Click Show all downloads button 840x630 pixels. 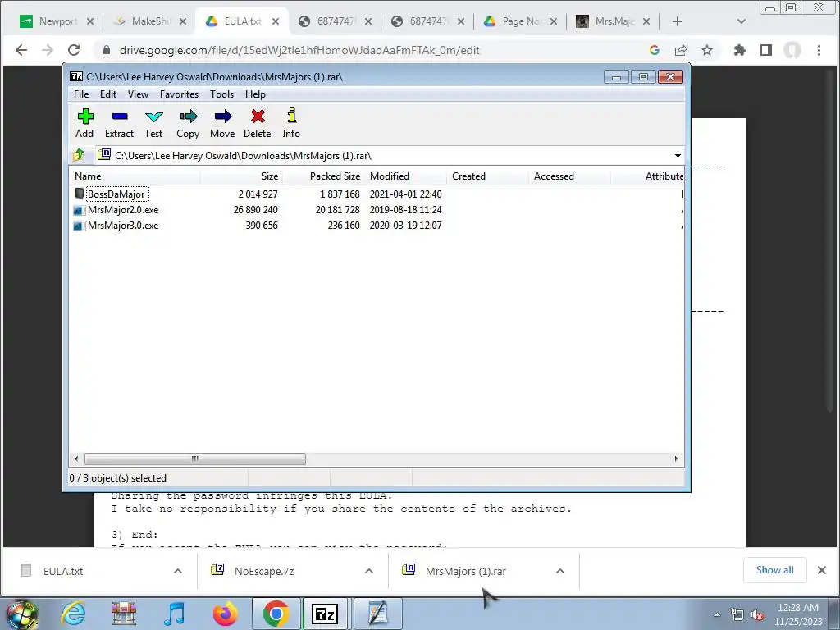[774, 570]
